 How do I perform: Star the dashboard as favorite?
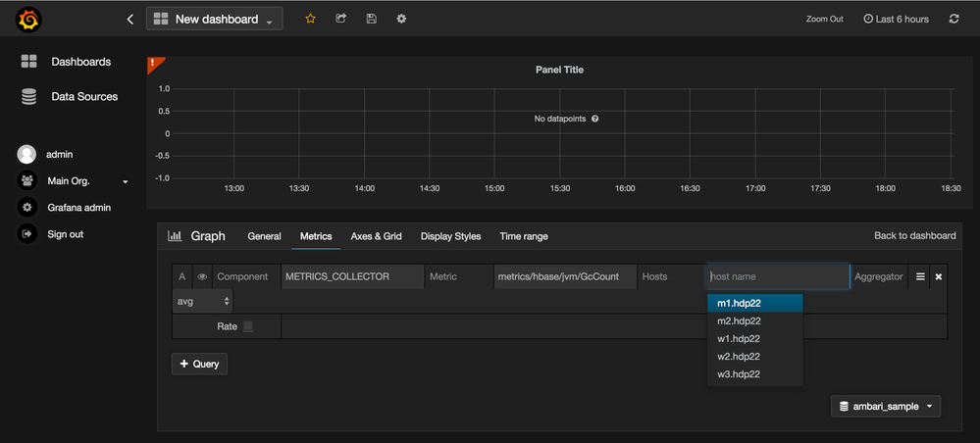(x=311, y=19)
